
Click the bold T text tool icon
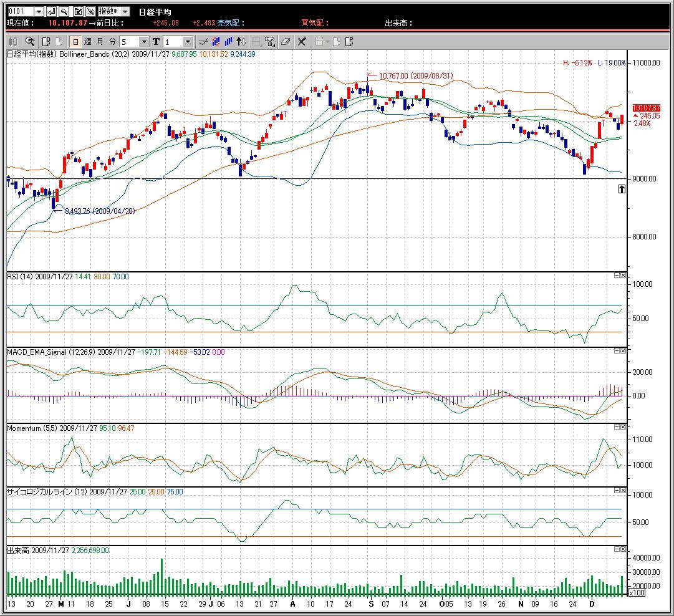[156, 42]
